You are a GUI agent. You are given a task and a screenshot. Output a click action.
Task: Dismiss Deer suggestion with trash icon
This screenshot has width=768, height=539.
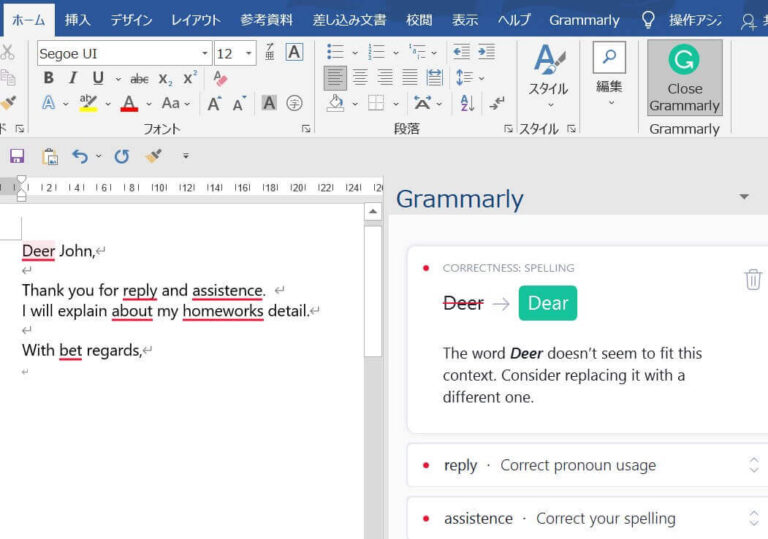(753, 279)
